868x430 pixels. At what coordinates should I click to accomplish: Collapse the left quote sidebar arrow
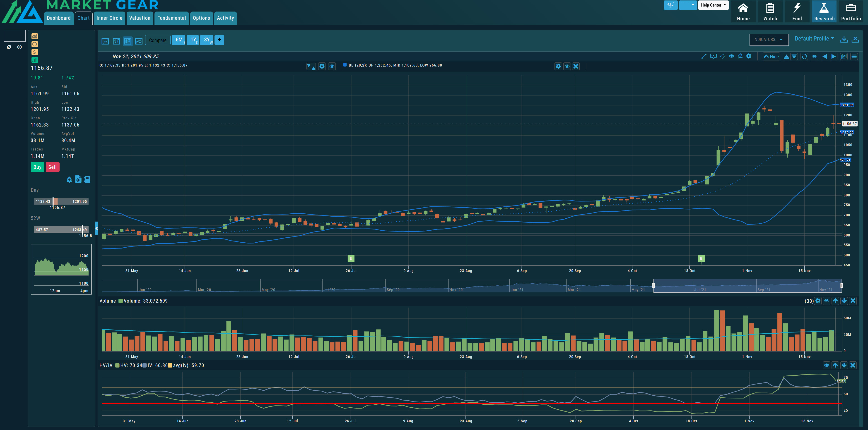click(96, 228)
